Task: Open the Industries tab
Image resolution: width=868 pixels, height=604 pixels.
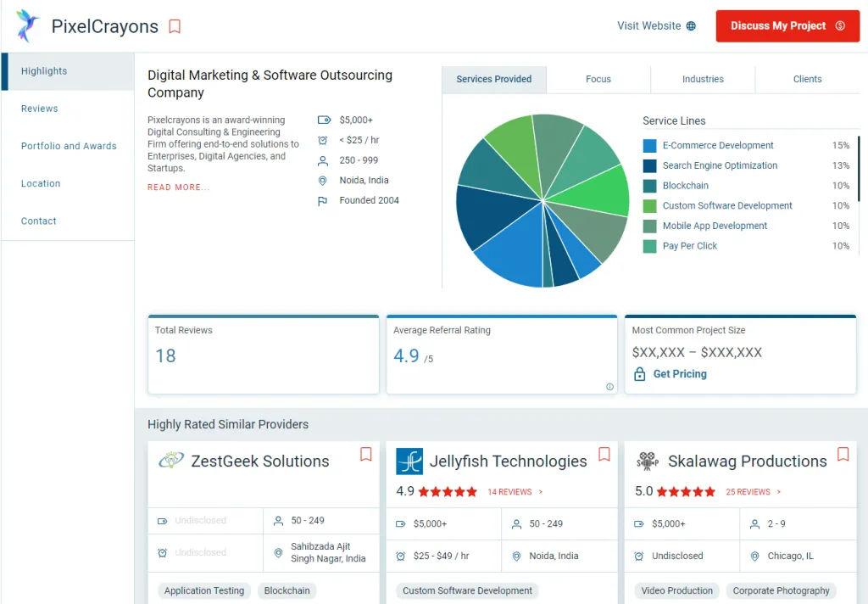Action: click(703, 79)
